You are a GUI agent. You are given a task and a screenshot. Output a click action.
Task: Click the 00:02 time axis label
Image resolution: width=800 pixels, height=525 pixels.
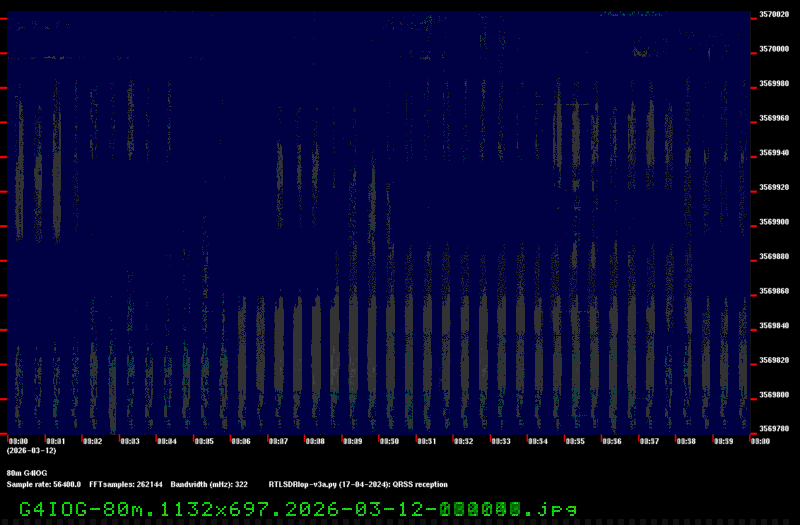[92, 441]
